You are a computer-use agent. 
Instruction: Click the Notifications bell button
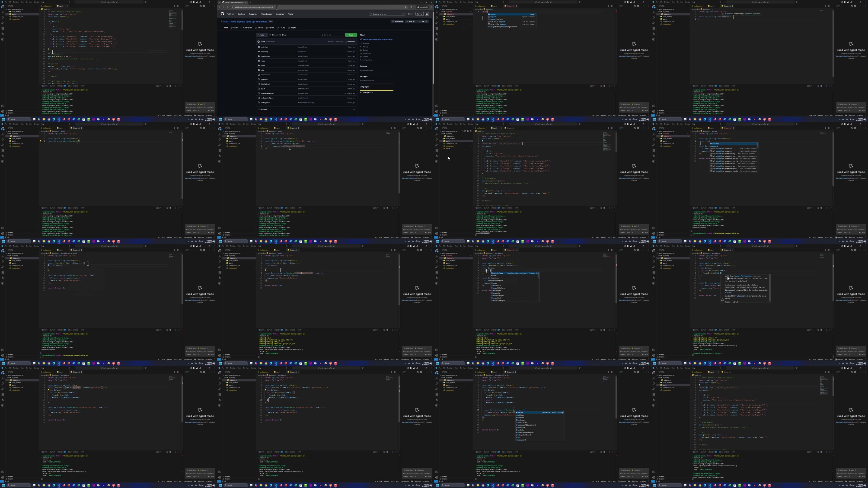click(398, 21)
